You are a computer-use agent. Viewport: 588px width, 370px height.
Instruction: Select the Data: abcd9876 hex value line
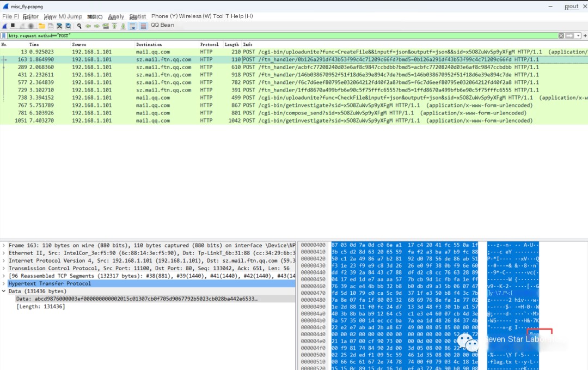pyautogui.click(x=137, y=299)
